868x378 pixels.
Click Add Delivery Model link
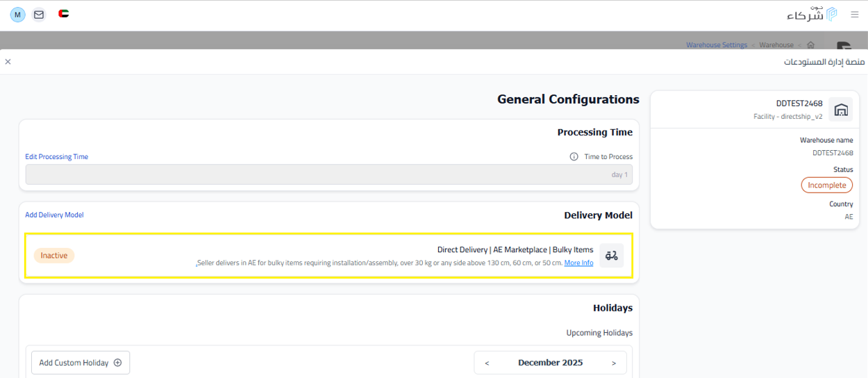pos(54,215)
